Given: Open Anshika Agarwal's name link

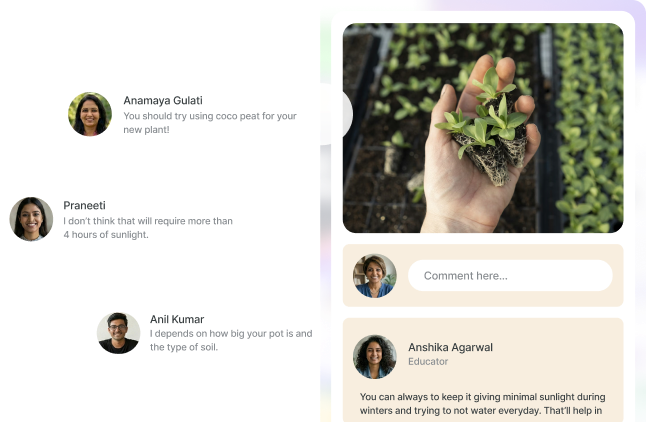Looking at the screenshot, I should tap(450, 347).
